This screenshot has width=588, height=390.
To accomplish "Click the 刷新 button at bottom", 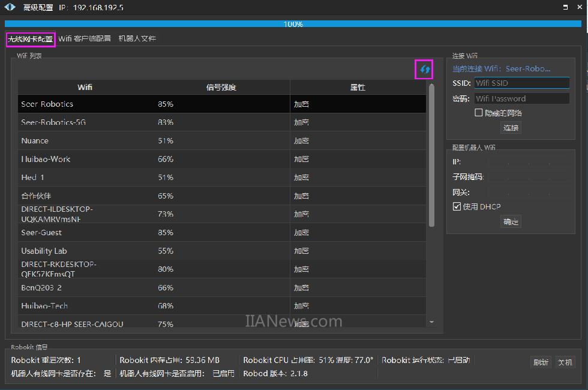I will click(541, 362).
